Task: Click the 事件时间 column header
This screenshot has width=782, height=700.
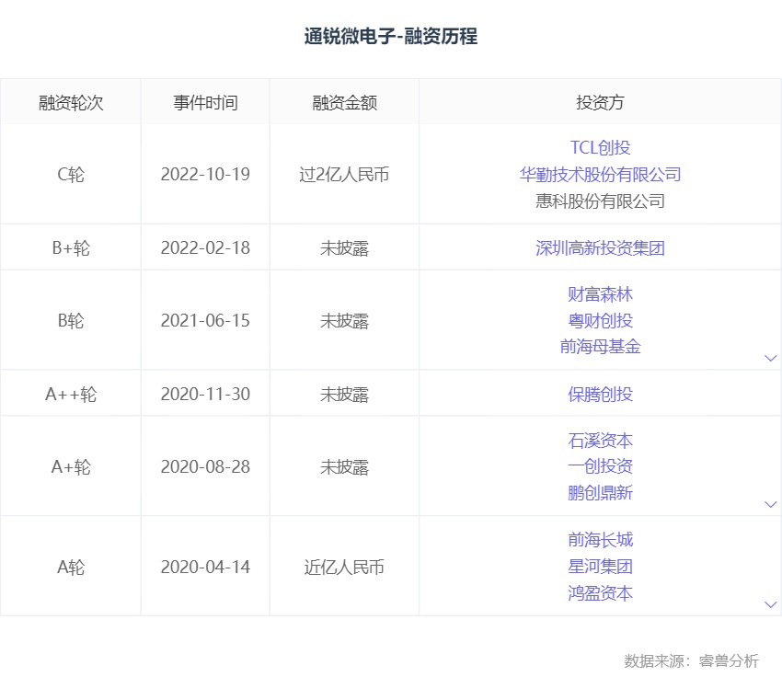Action: coord(205,103)
